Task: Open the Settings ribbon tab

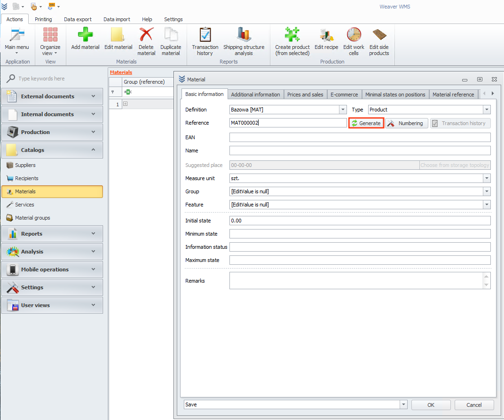Action: pyautogui.click(x=173, y=19)
